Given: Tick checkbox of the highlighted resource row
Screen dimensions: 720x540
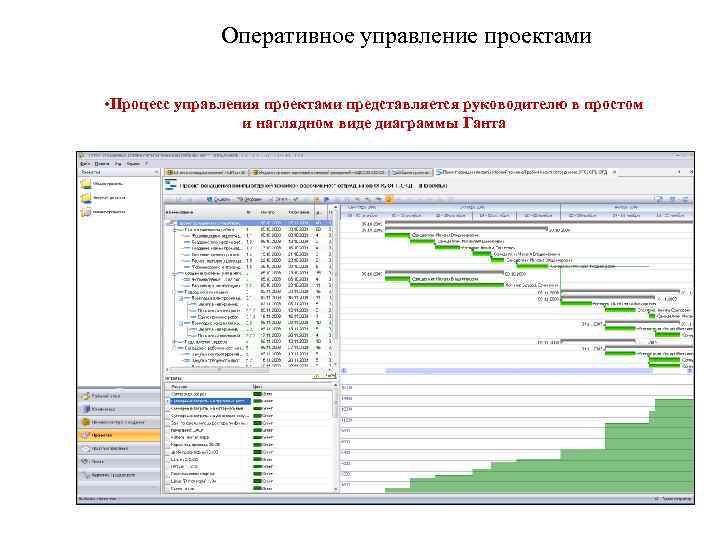Looking at the screenshot, I should pyautogui.click(x=168, y=401).
